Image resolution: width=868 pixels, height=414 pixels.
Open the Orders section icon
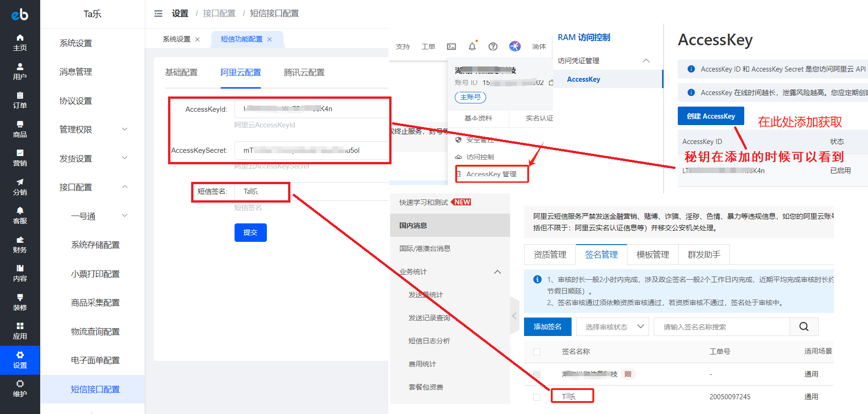click(20, 100)
